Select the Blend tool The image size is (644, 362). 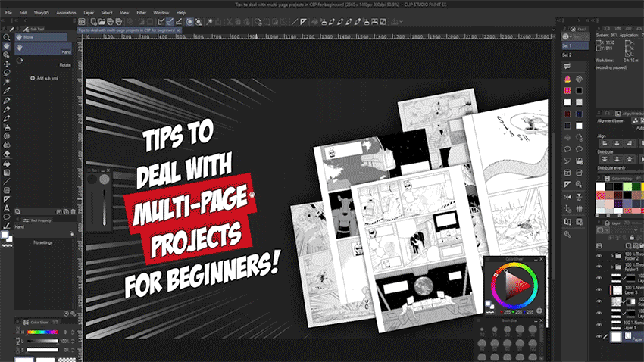[x=7, y=145]
